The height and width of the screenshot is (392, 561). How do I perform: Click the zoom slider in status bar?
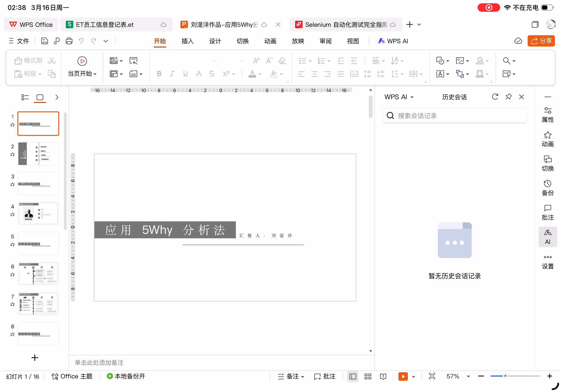pyautogui.click(x=505, y=376)
